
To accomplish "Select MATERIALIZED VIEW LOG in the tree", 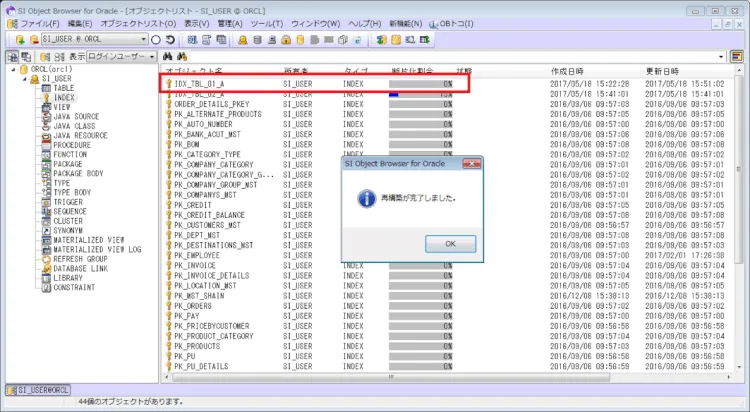I will pyautogui.click(x=97, y=249).
